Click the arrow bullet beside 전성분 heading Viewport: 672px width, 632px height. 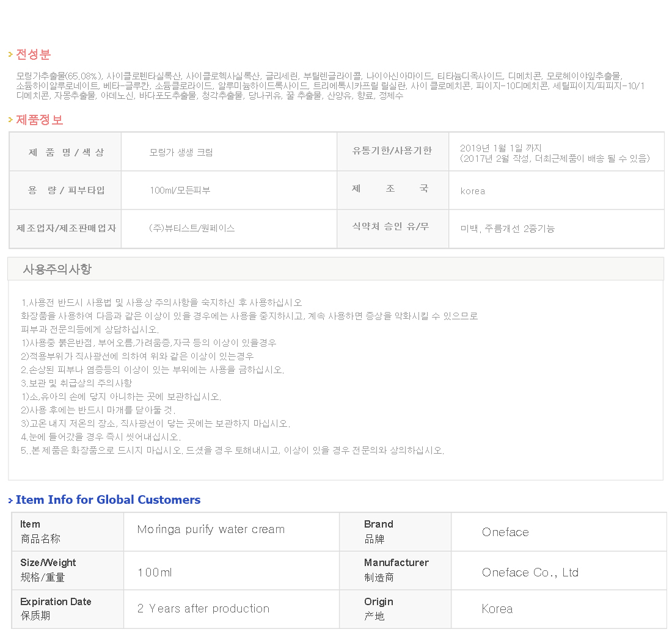pos(10,55)
